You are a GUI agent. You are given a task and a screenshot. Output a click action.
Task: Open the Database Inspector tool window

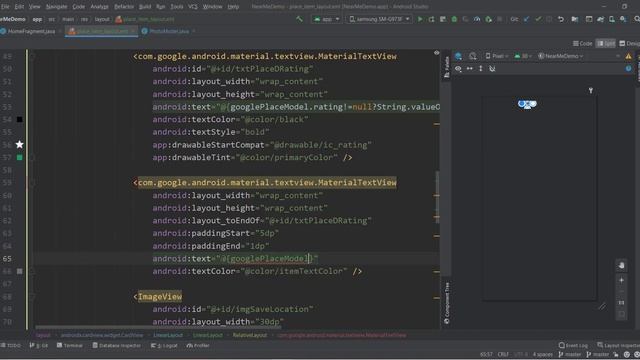coord(116,345)
